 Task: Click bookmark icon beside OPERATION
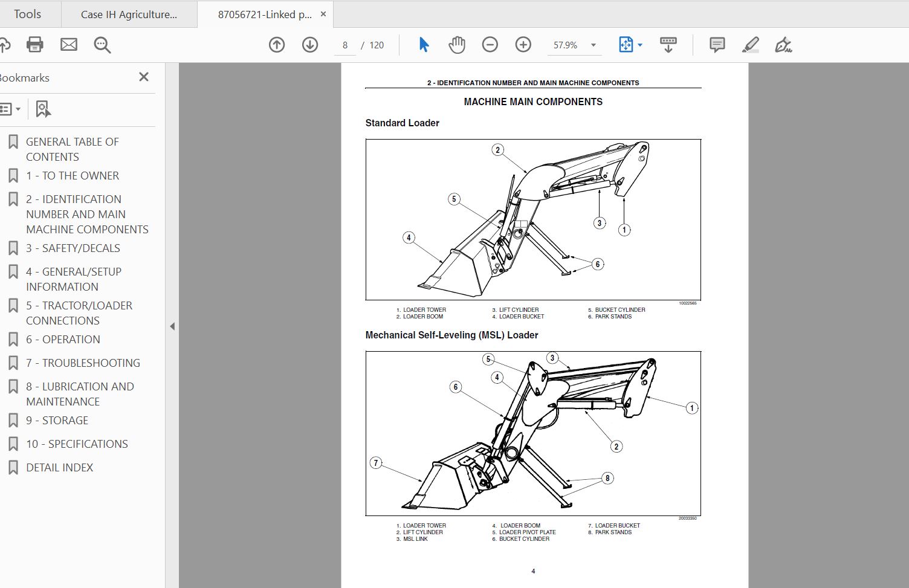point(13,340)
